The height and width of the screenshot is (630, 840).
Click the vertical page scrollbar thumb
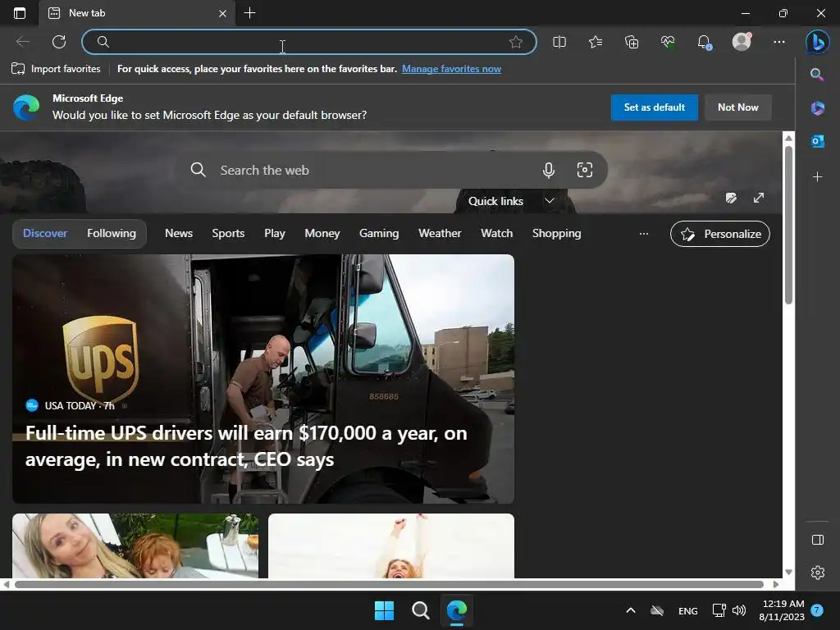click(x=788, y=225)
